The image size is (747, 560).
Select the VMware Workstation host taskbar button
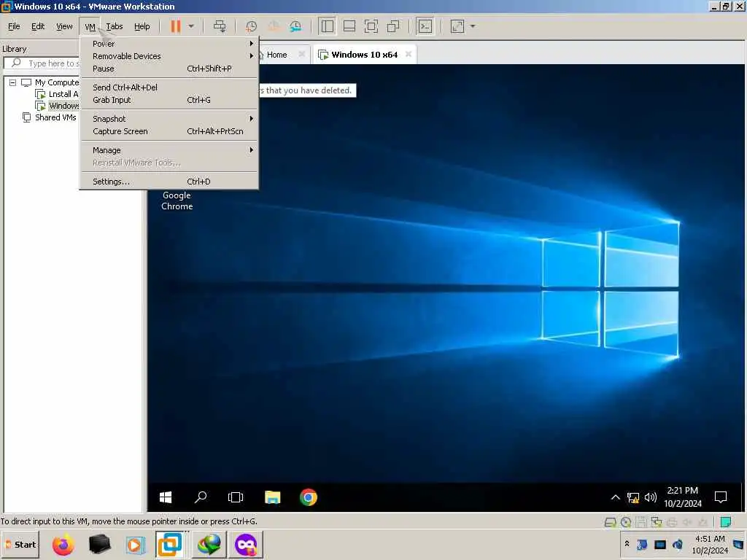tap(169, 545)
